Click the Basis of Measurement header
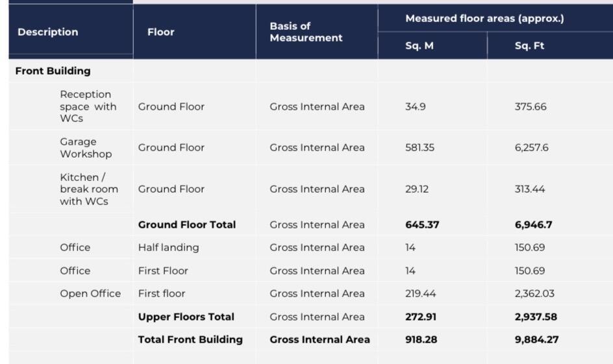The image size is (613, 364). 306,32
